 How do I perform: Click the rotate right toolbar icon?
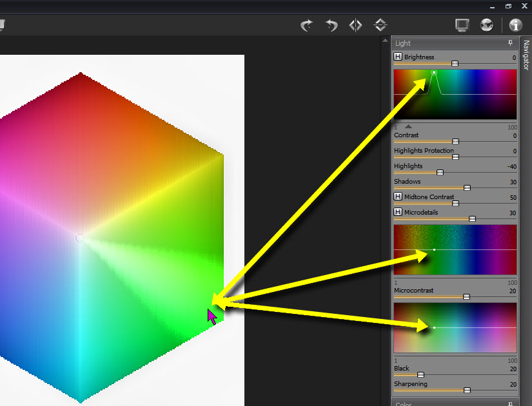point(307,25)
